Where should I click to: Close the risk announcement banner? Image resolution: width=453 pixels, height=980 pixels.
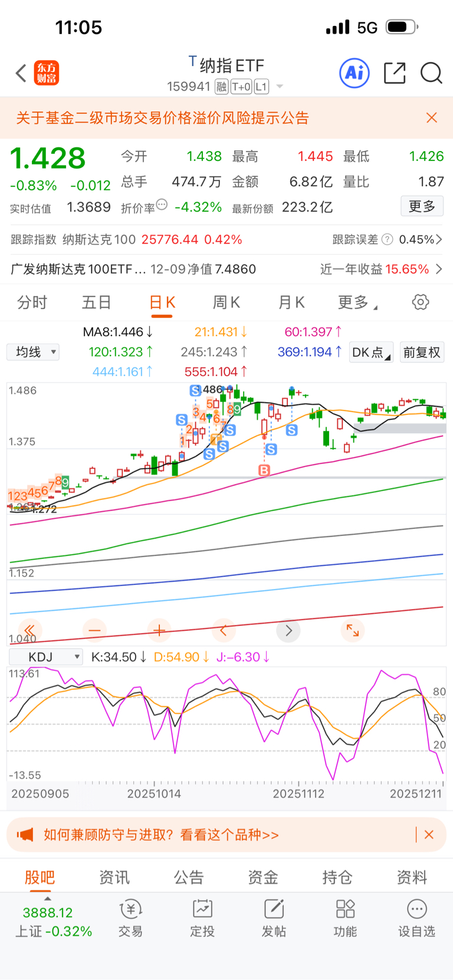pos(432,118)
